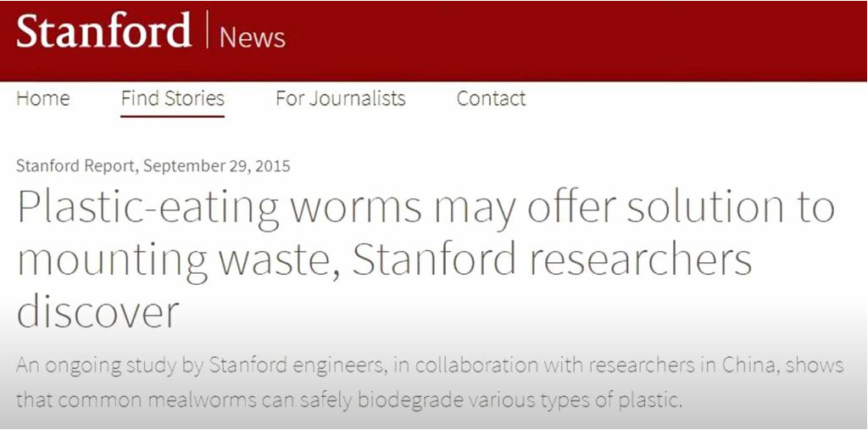
Task: Select the Find Stories tab
Action: [173, 98]
